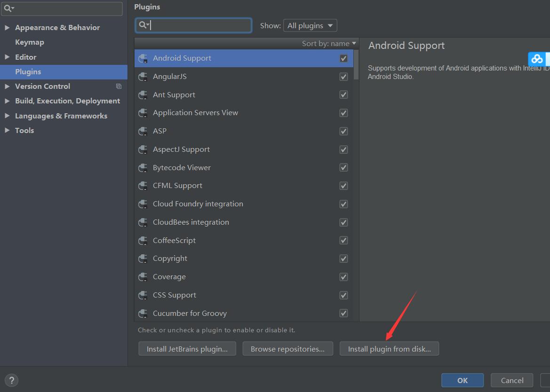Select Plugins in settings tree
The image size is (550, 392).
tap(64, 72)
